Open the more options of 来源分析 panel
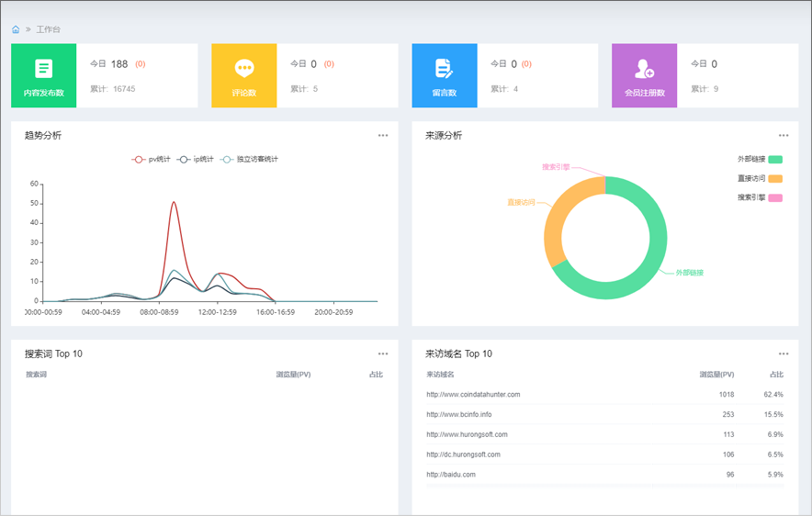 pos(784,136)
